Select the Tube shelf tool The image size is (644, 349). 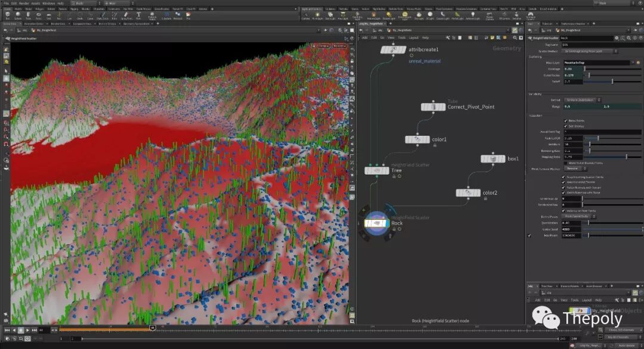(x=29, y=15)
